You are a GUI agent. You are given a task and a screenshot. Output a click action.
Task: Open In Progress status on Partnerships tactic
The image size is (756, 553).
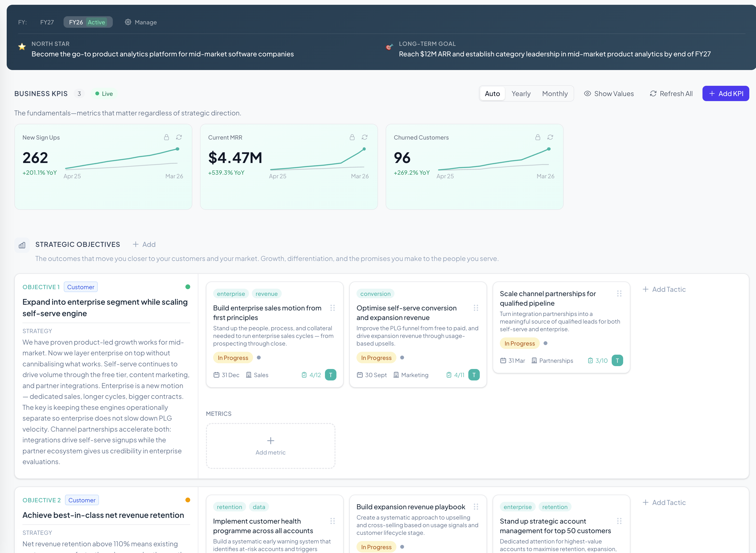[519, 343]
